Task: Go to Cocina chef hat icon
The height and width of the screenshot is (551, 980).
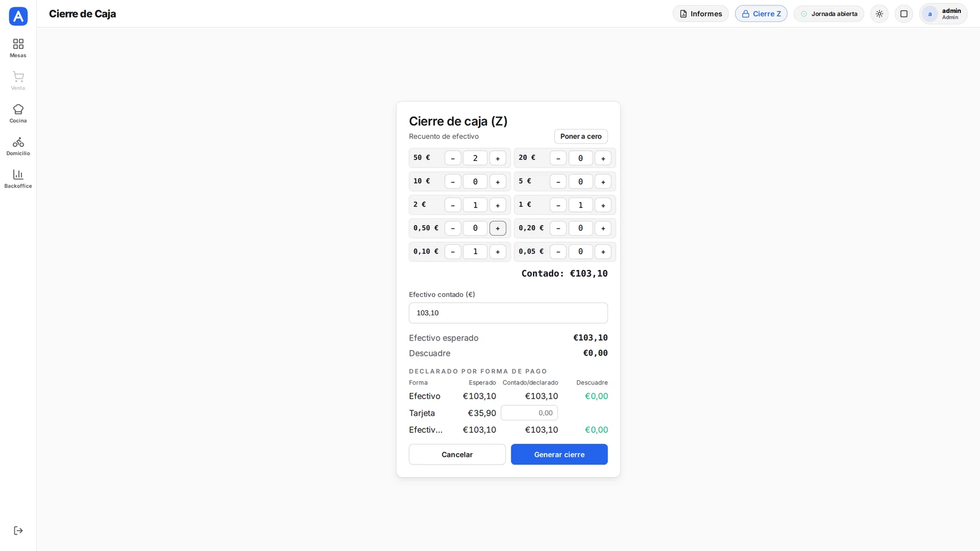Action: [x=18, y=113]
